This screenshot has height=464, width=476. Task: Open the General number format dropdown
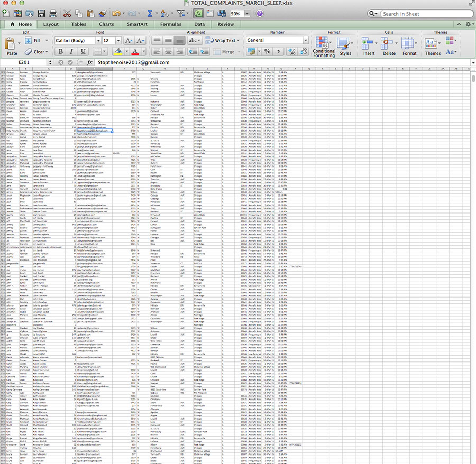[306, 40]
